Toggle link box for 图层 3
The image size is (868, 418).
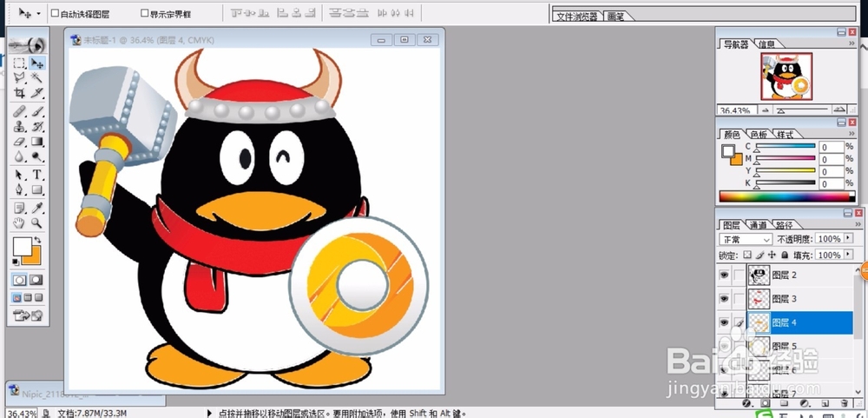739,299
